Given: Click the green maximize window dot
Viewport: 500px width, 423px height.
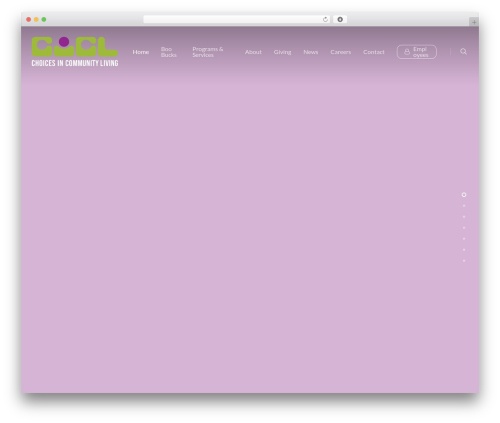Looking at the screenshot, I should pos(44,20).
